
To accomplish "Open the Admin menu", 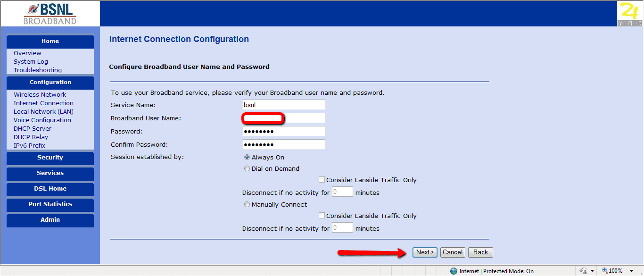I will tap(50, 220).
